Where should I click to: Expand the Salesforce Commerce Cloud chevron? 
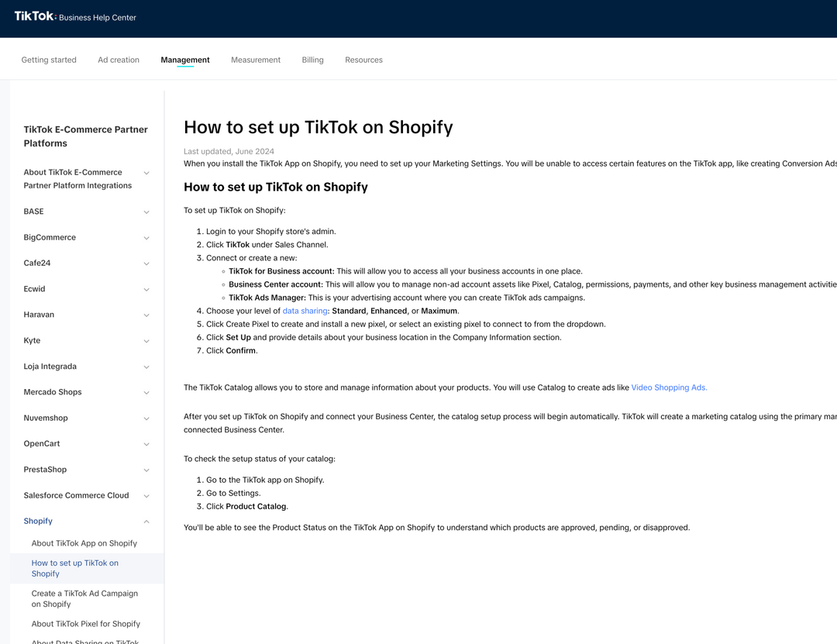pos(146,496)
